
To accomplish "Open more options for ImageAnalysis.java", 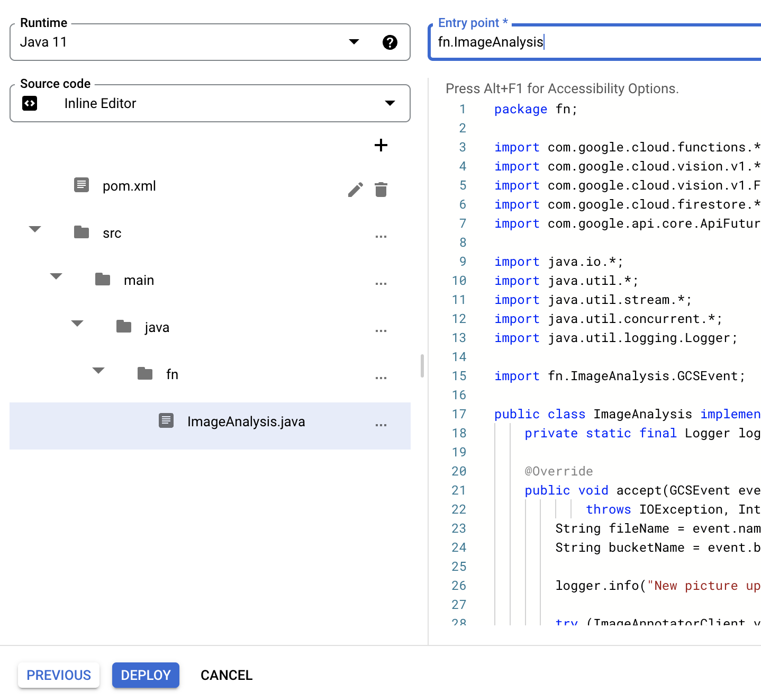I will click(380, 425).
